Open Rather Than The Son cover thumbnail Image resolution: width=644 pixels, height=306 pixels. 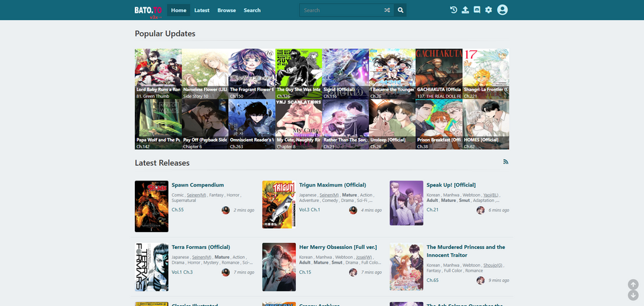[345, 124]
